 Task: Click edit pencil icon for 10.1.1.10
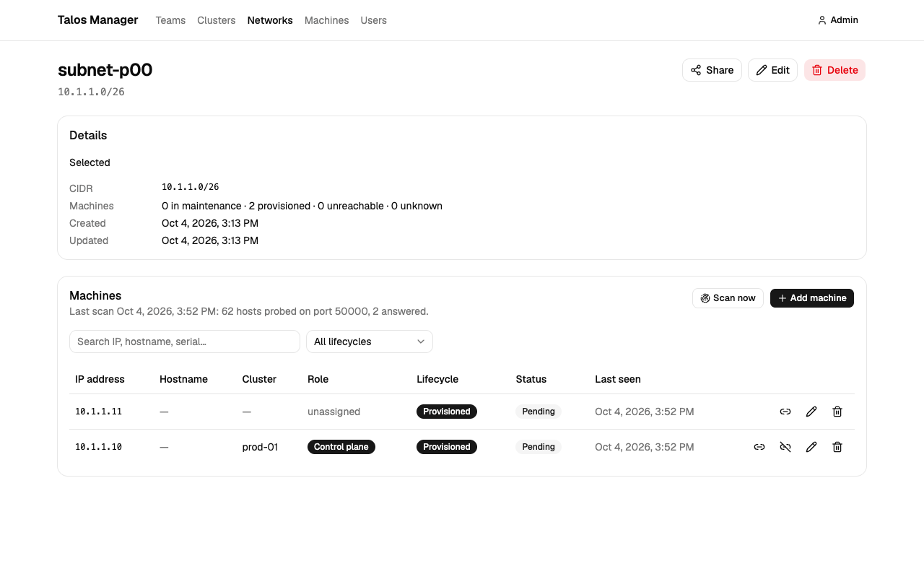click(811, 447)
